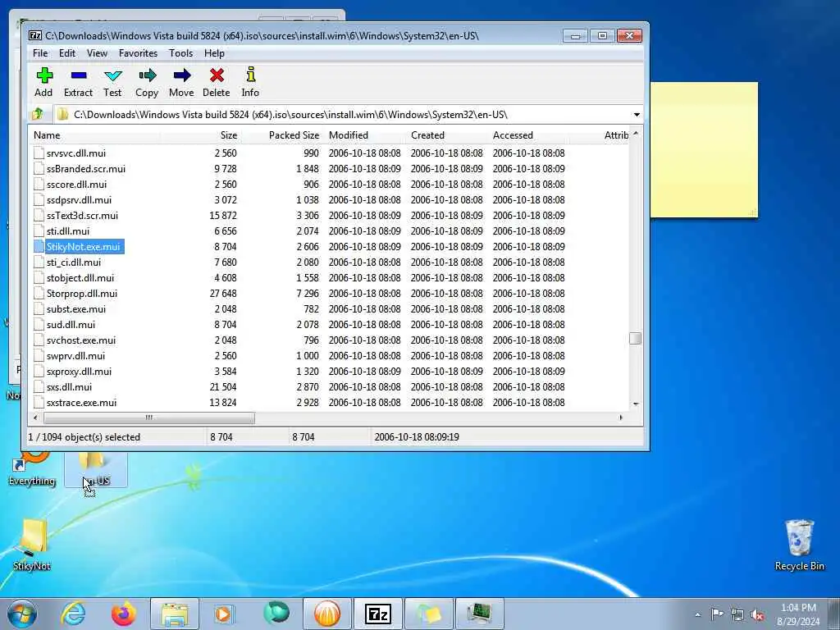The width and height of the screenshot is (840, 630).
Task: Select the StikyNot folder on desktop
Action: 32,544
